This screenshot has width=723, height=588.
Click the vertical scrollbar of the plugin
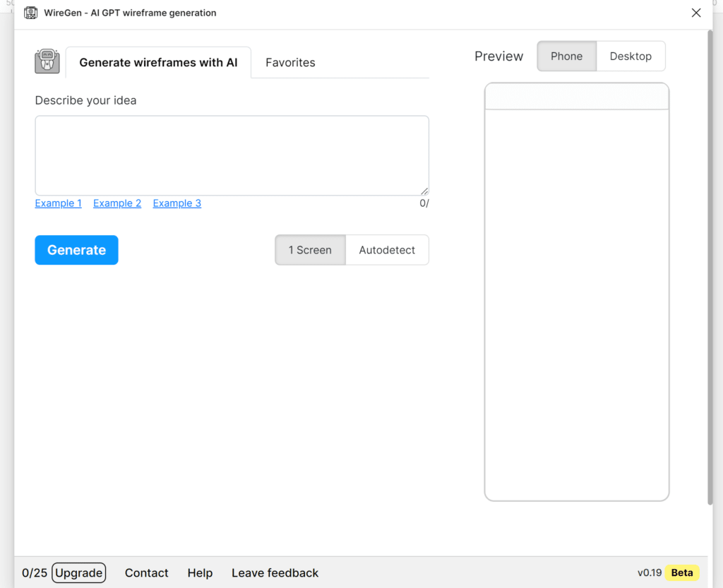coord(710,268)
